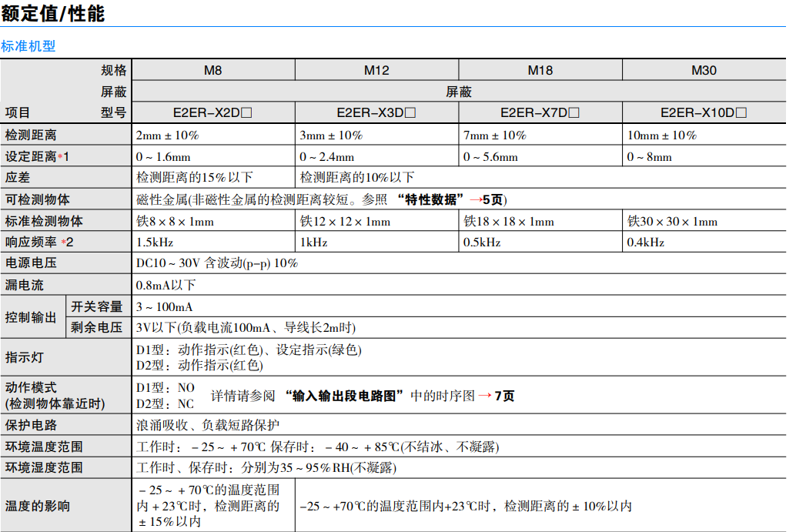Click the "环境湿度范围" row label
The width and height of the screenshot is (796, 532).
coord(44,467)
